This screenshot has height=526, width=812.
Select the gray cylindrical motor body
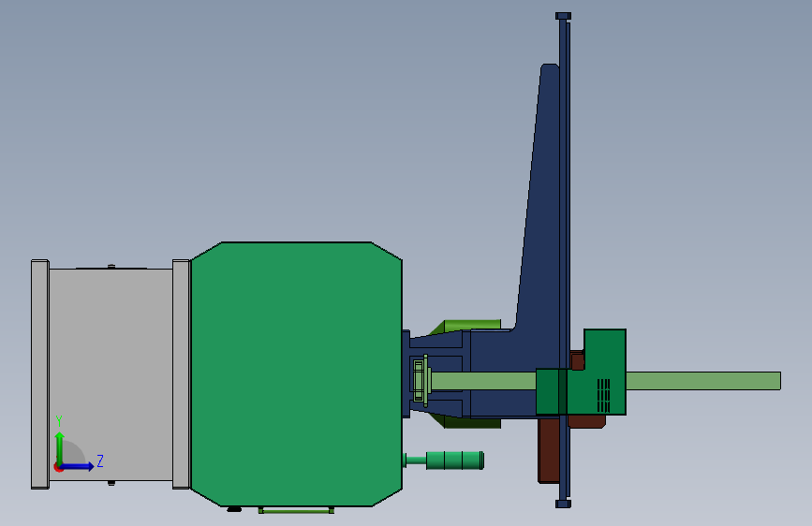(111, 374)
